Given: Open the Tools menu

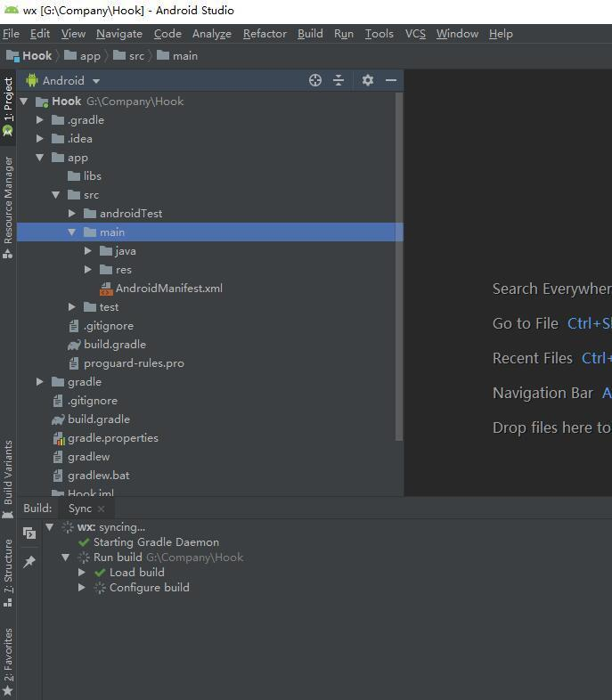Looking at the screenshot, I should pos(379,34).
